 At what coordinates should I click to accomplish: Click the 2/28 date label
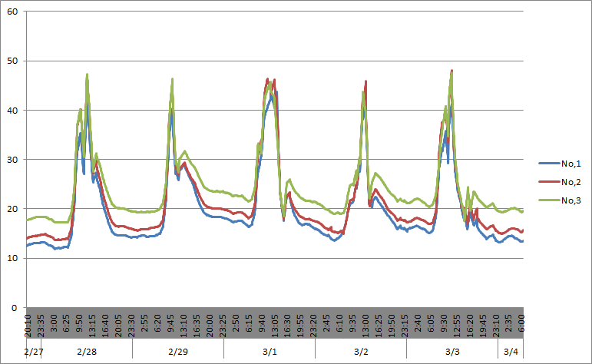(x=86, y=351)
